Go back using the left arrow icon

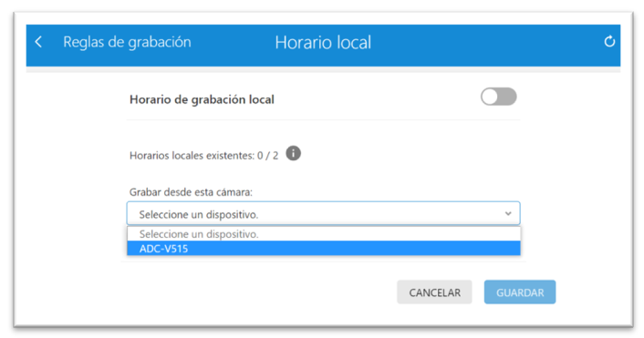point(38,42)
